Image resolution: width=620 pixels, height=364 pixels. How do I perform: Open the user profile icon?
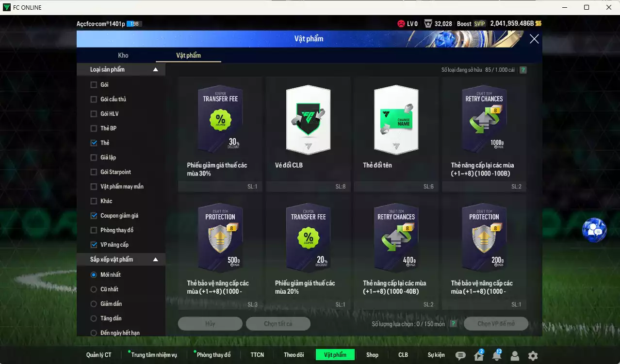point(515,356)
